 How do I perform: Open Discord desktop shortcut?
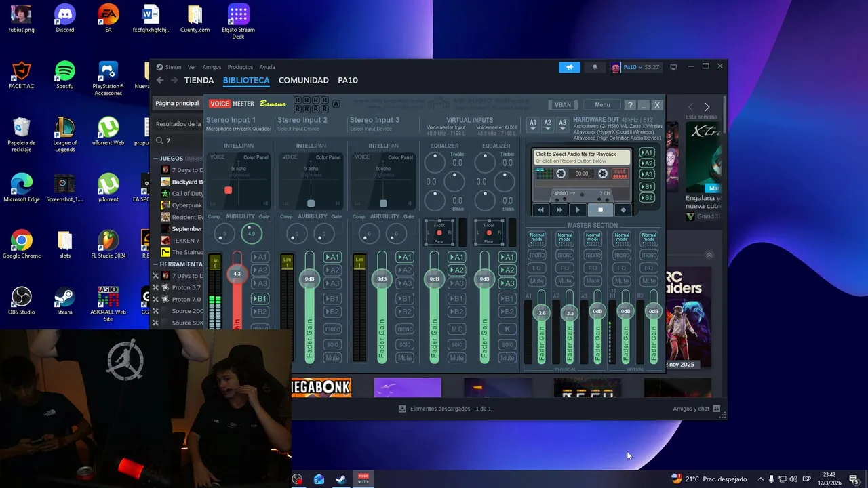[65, 19]
